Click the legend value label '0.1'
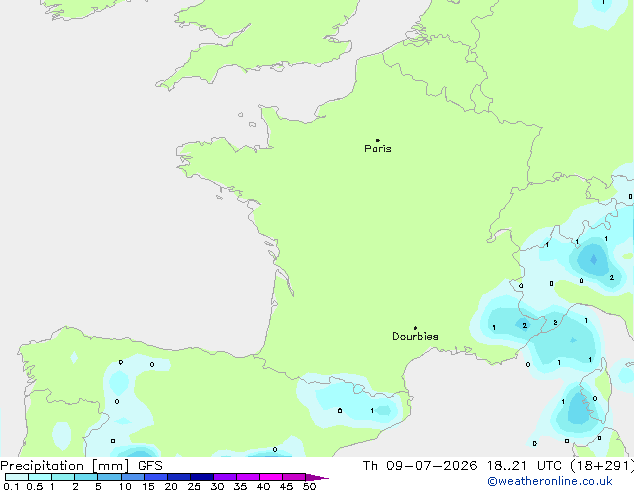The height and width of the screenshot is (490, 634). pos(11,486)
